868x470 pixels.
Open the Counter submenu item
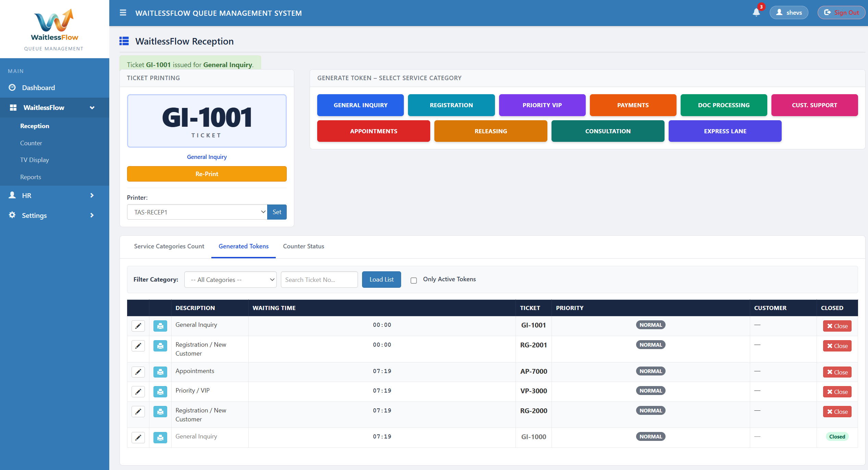[x=31, y=143]
